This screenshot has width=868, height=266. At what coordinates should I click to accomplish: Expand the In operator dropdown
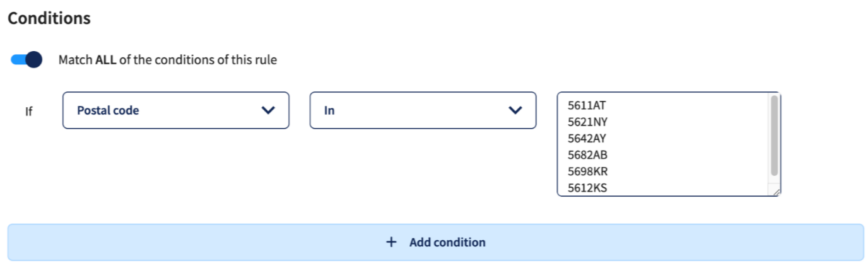[423, 110]
